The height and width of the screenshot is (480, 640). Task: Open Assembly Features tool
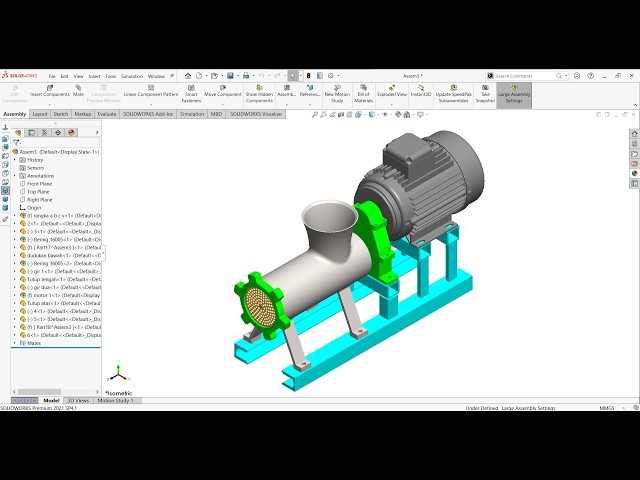[x=287, y=91]
